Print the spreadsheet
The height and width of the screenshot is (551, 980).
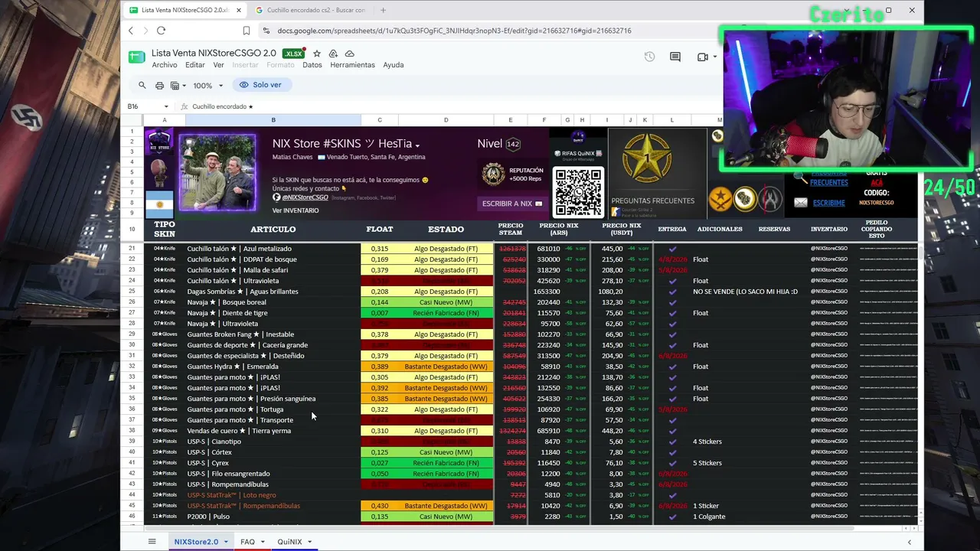[159, 85]
